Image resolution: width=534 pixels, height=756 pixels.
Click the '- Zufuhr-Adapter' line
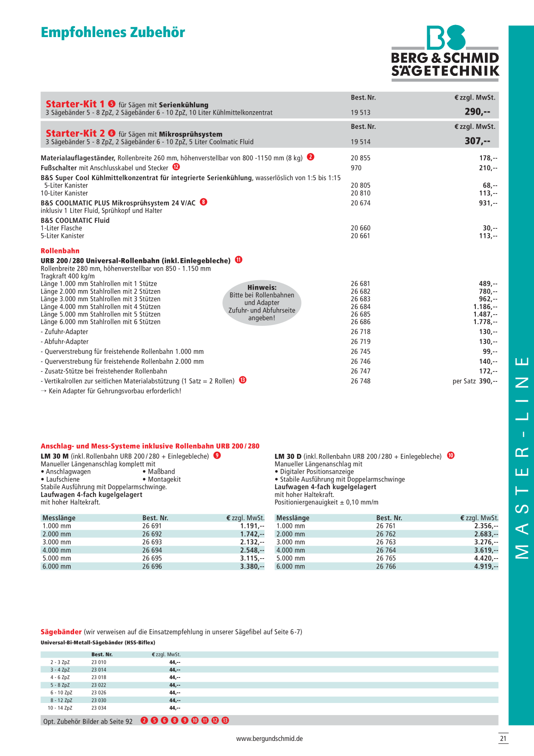tap(65, 332)
